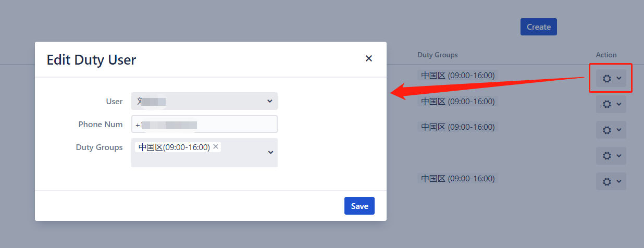644x248 pixels.
Task: Click the Create button
Action: coord(539,27)
